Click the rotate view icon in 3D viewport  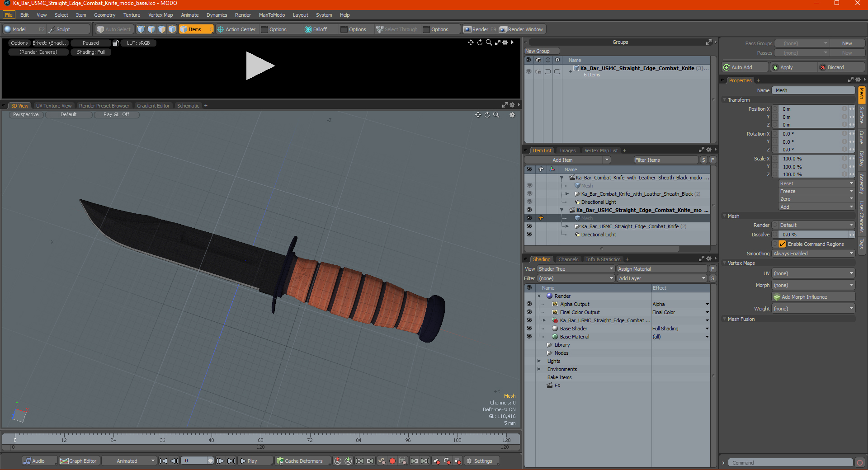(487, 115)
